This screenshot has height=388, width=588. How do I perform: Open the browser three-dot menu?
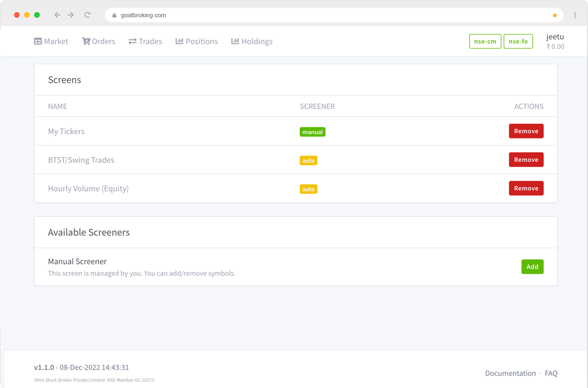(575, 15)
